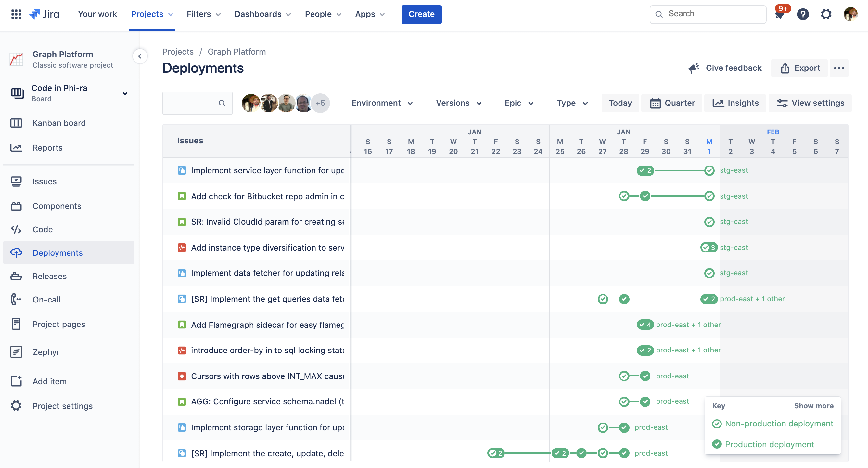Image resolution: width=868 pixels, height=468 pixels.
Task: Click the Export icon
Action: pos(785,68)
